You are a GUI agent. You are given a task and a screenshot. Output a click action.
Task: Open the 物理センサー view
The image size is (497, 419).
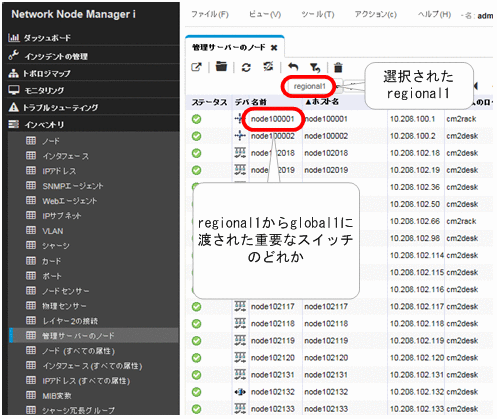click(x=64, y=306)
